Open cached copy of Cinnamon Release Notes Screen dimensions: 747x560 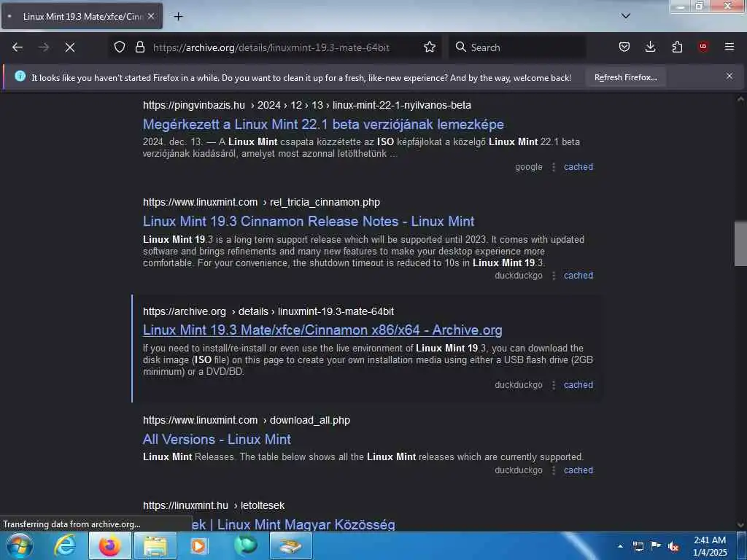[x=578, y=276]
